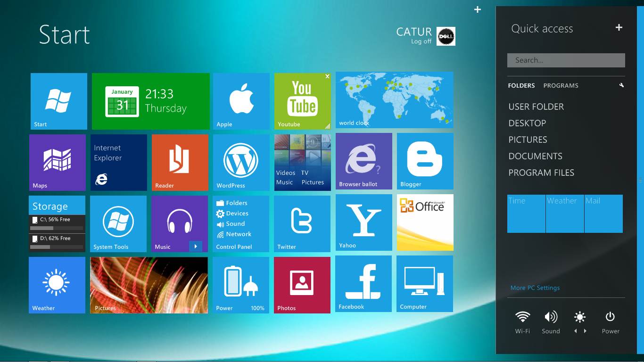Decrease brightness with left arrow
Image resolution: width=644 pixels, height=362 pixels.
click(x=575, y=331)
